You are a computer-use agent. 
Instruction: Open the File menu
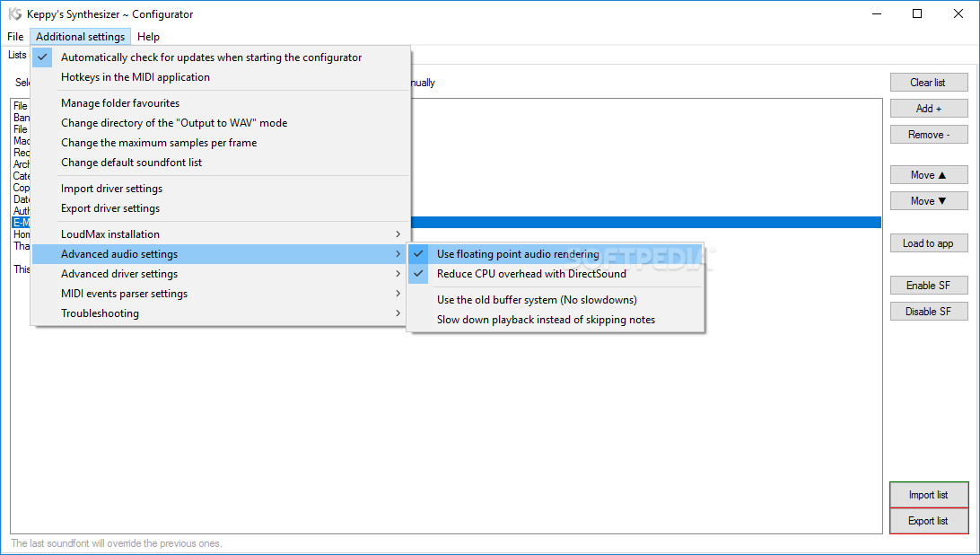tap(15, 37)
